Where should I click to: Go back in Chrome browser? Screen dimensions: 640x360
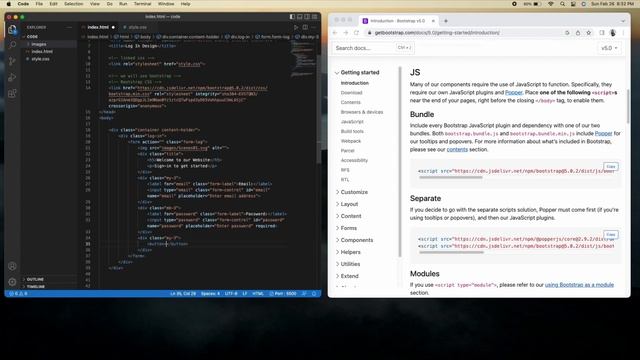(x=335, y=33)
